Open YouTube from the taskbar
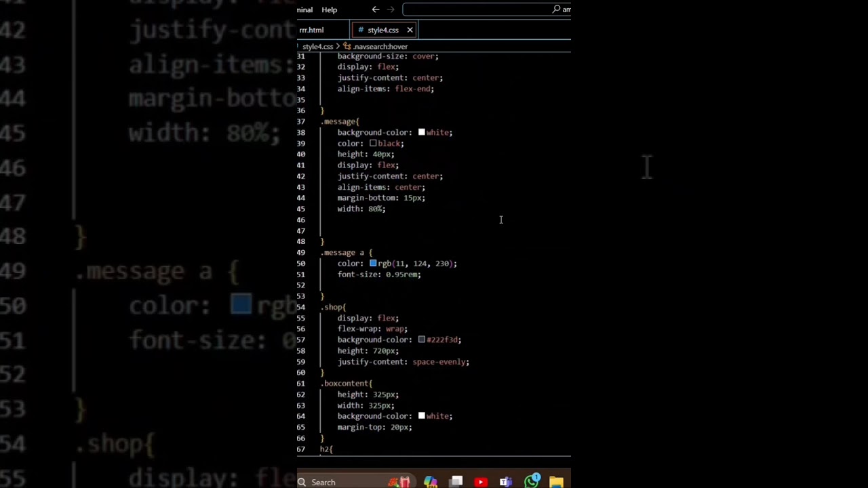This screenshot has height=488, width=868. click(x=481, y=482)
